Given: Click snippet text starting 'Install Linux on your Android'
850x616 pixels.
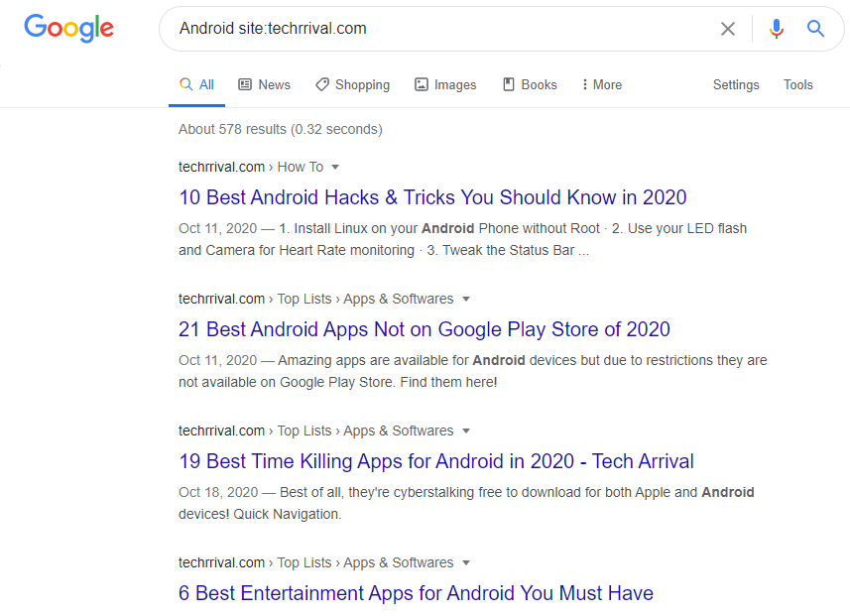Looking at the screenshot, I should click(462, 239).
